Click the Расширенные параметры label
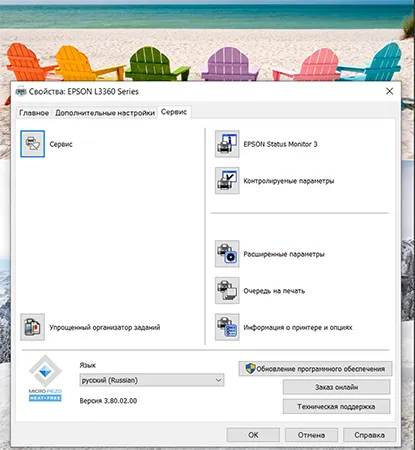The image size is (415, 450). click(x=284, y=254)
